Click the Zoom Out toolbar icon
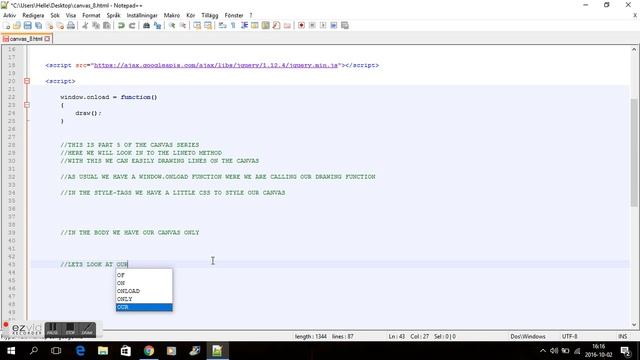The height and width of the screenshot is (360, 640). [x=183, y=25]
